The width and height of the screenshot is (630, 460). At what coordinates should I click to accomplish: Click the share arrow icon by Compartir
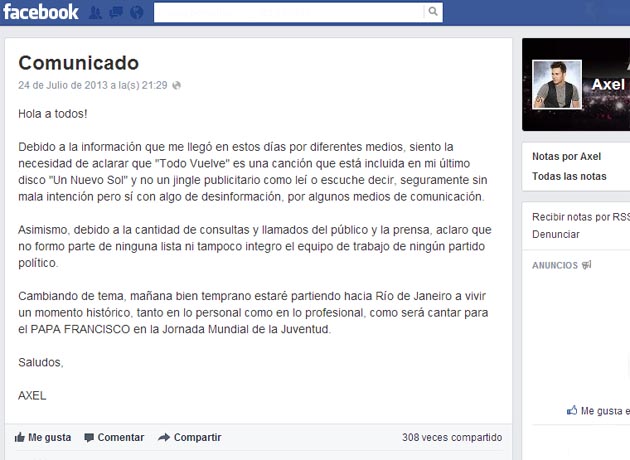point(164,437)
